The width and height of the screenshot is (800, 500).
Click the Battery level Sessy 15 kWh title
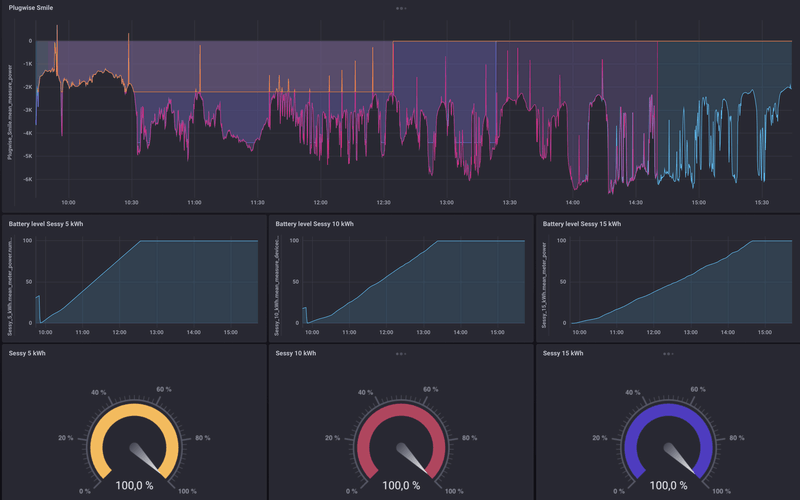(x=582, y=223)
